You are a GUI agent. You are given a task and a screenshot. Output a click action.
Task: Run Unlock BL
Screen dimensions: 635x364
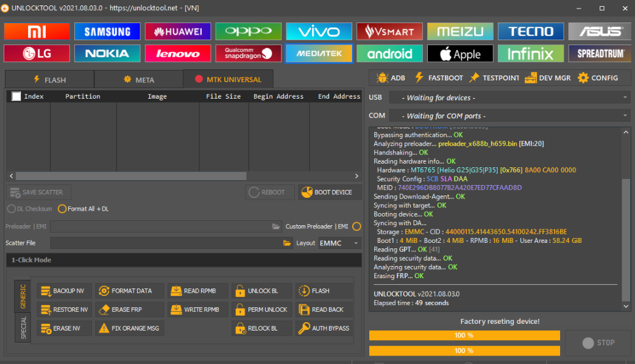click(x=261, y=291)
